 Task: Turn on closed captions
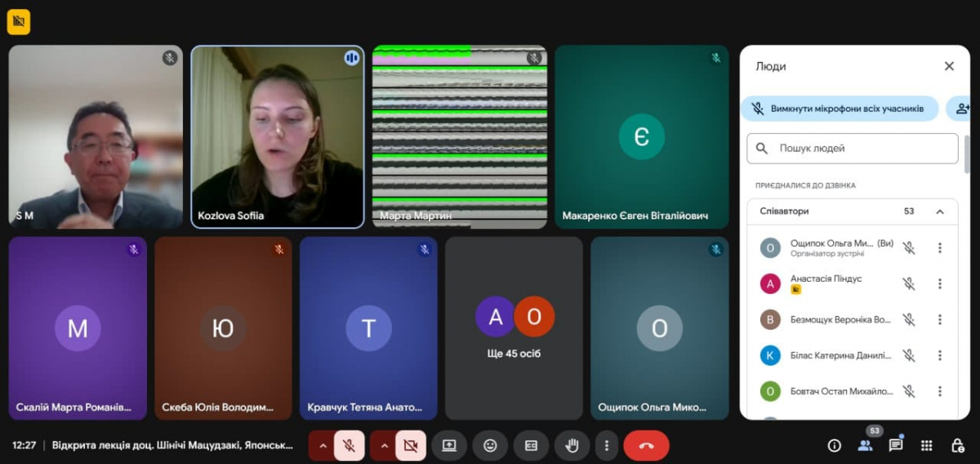[531, 445]
